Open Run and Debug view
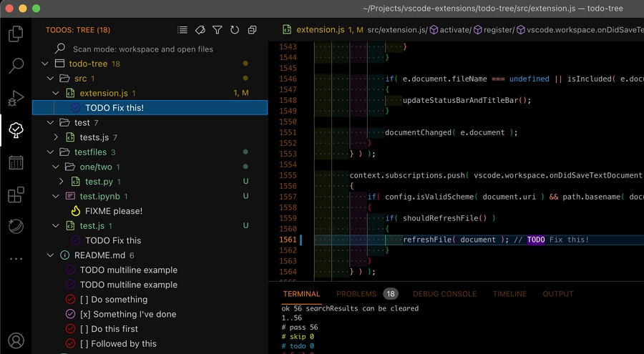This screenshot has width=644, height=354. 16,98
